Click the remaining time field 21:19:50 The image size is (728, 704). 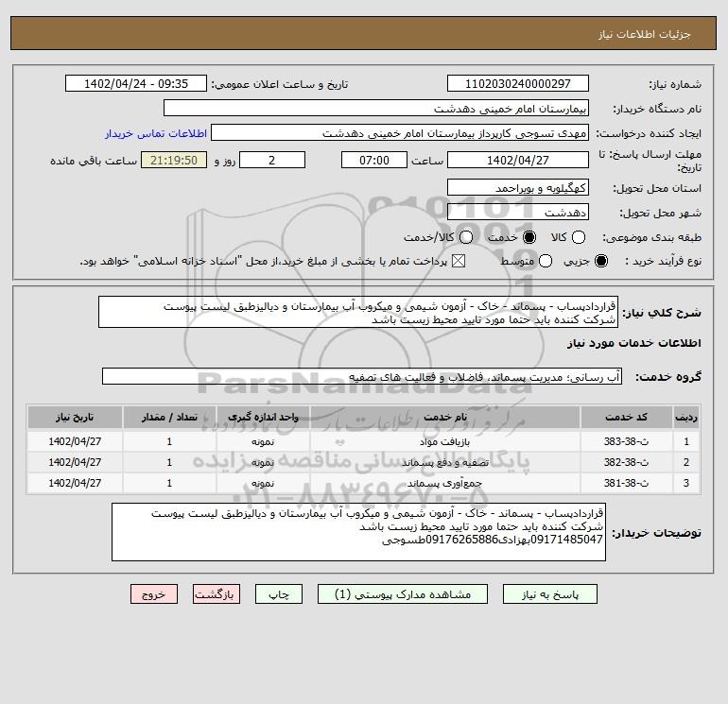pos(174,160)
